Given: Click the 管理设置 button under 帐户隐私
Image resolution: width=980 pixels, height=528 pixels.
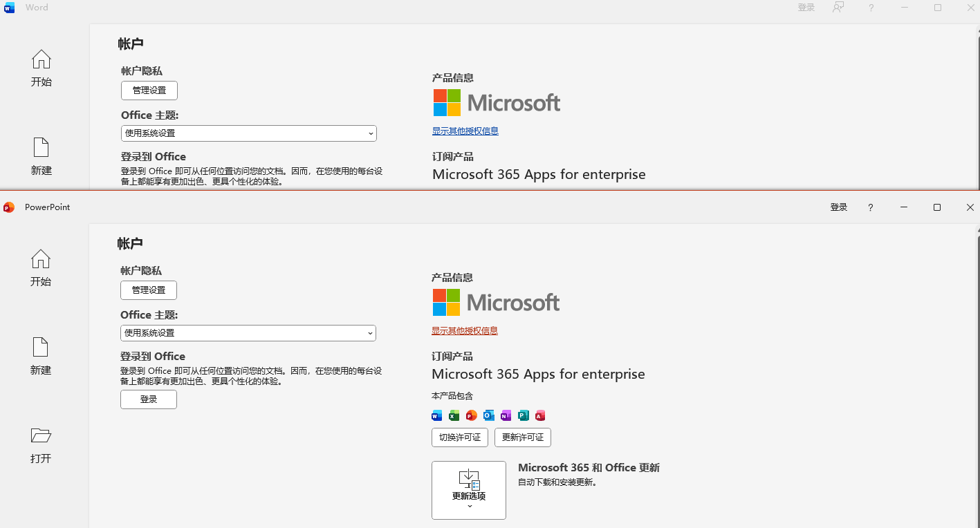Looking at the screenshot, I should [148, 290].
